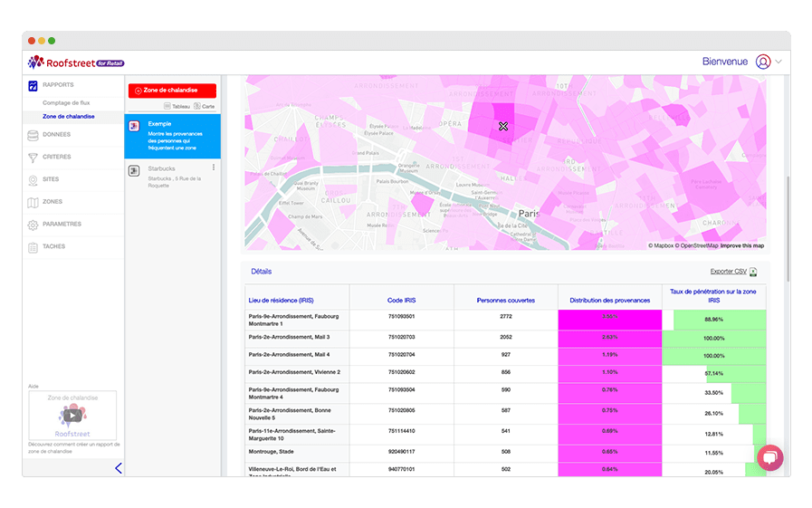Click the Détails section heading

(262, 272)
